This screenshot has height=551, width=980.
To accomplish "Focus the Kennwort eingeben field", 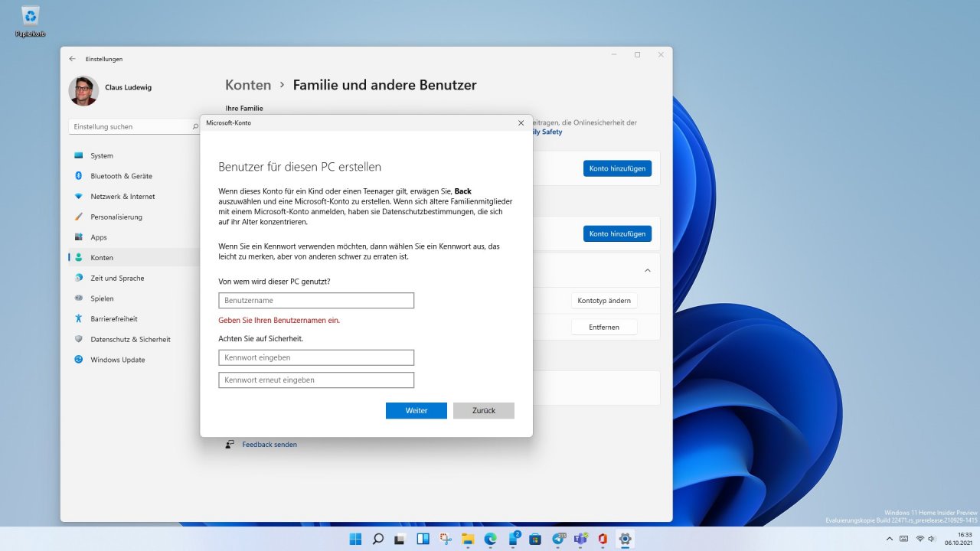I will point(316,357).
